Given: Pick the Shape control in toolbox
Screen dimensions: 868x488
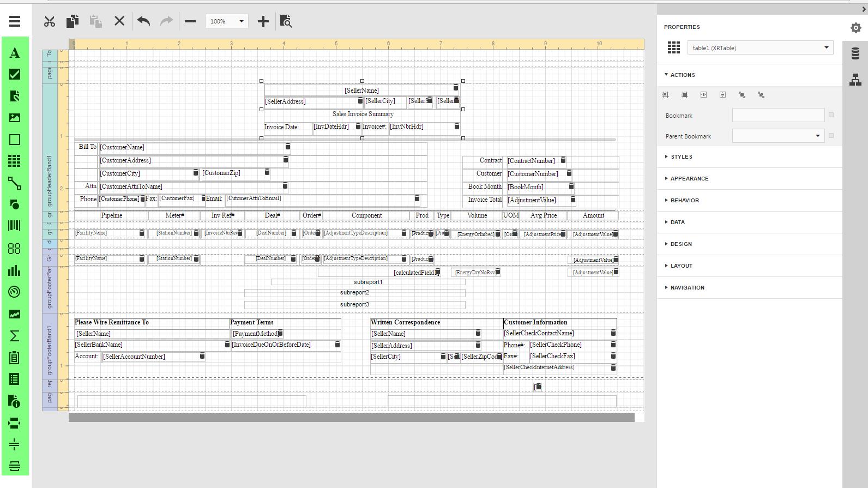Looking at the screenshot, I should pos(15,204).
